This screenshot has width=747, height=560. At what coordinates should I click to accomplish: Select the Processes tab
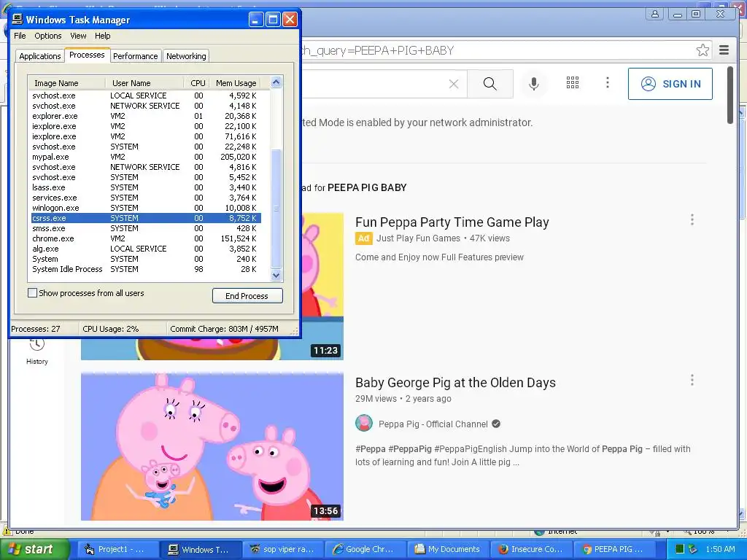(87, 55)
